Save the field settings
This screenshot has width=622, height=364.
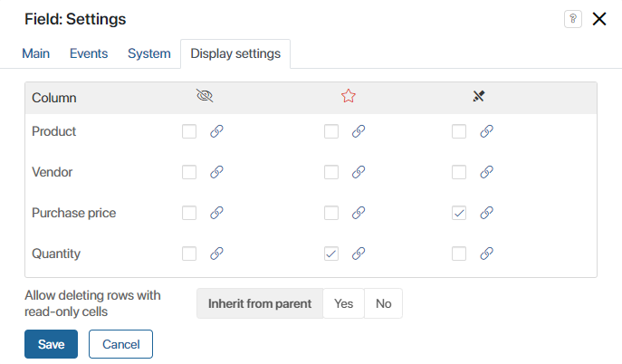(x=52, y=344)
